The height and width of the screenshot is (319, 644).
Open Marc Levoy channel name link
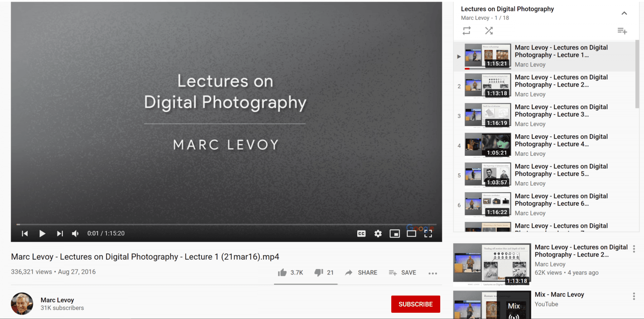(x=57, y=300)
